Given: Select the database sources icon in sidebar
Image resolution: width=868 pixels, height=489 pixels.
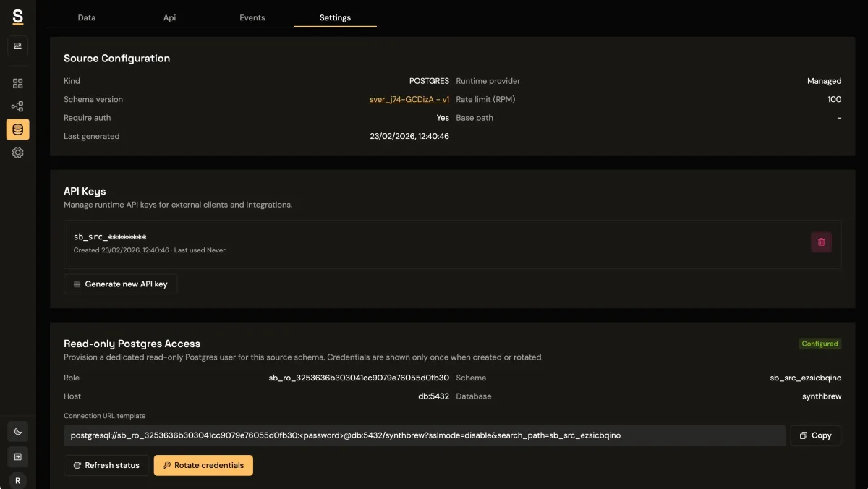Looking at the screenshot, I should point(17,129).
